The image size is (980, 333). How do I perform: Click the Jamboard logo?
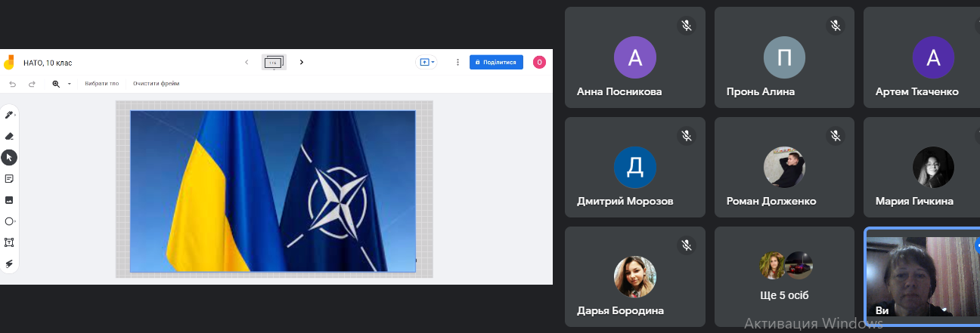[9, 62]
